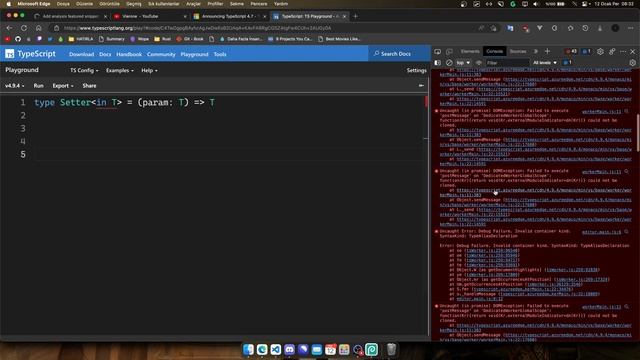Open Visual Studio Code from the Dock
The width and height of the screenshot is (640, 360).
tap(276, 349)
